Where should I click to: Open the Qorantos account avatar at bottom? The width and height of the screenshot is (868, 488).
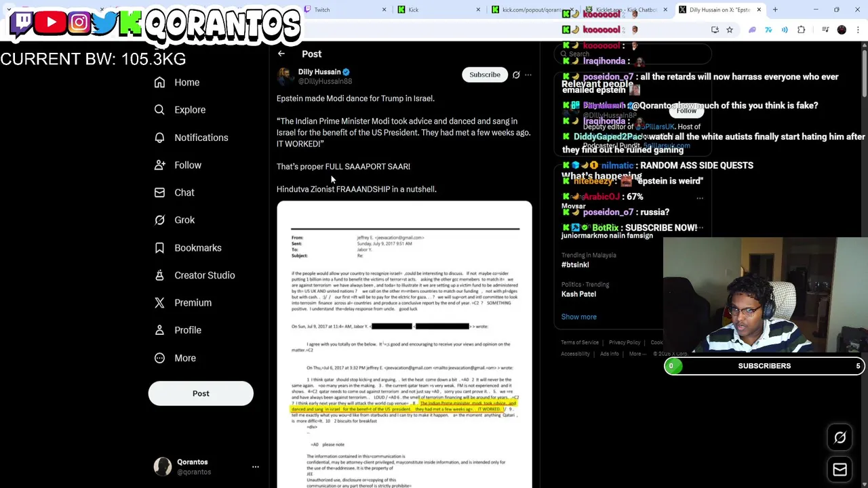point(163,467)
